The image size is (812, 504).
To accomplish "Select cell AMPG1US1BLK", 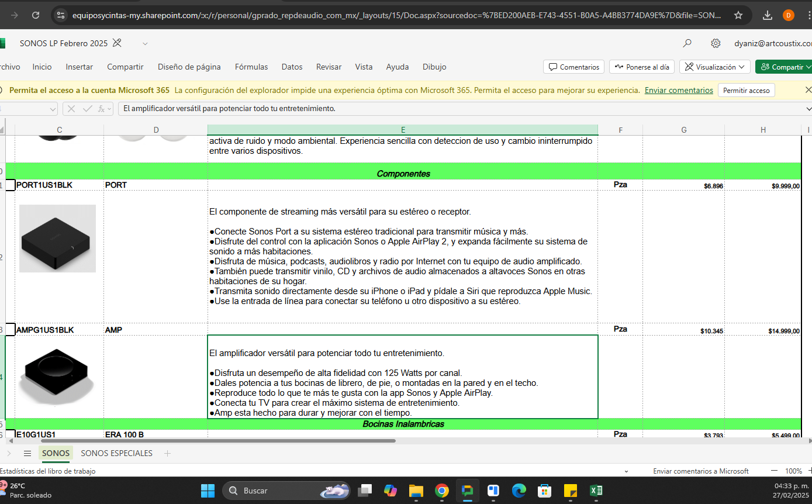I will (59, 330).
